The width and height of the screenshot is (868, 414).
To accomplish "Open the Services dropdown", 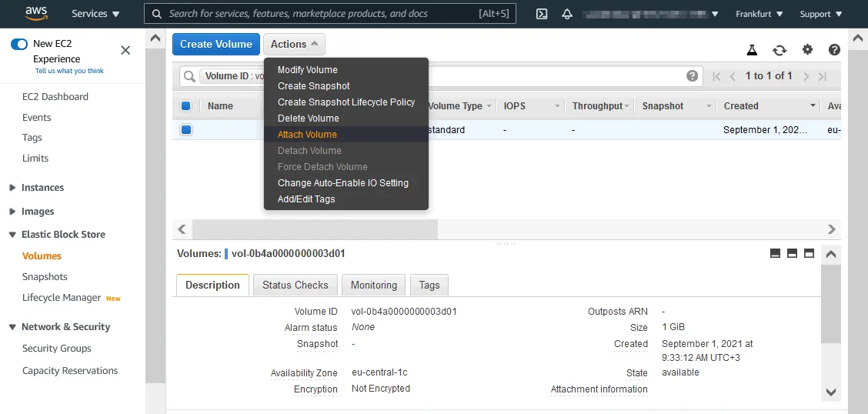I will (95, 14).
